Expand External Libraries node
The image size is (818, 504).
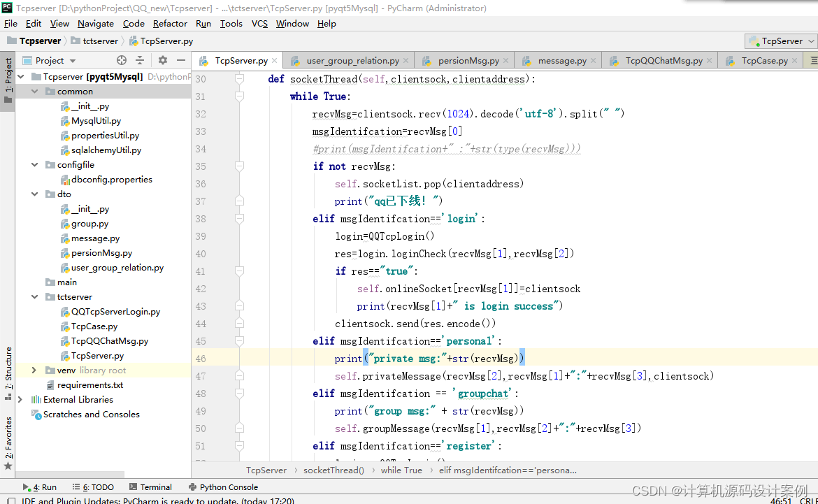pos(20,399)
